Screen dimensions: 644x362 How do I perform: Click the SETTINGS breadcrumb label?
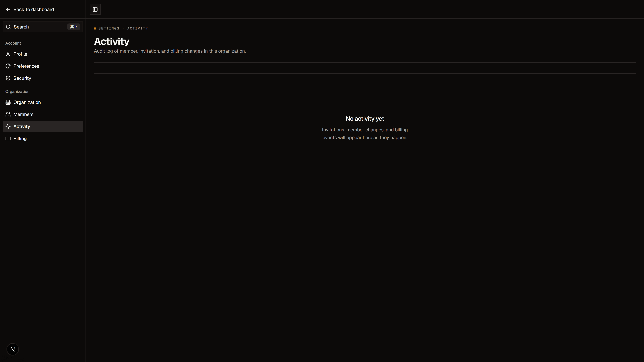(109, 28)
